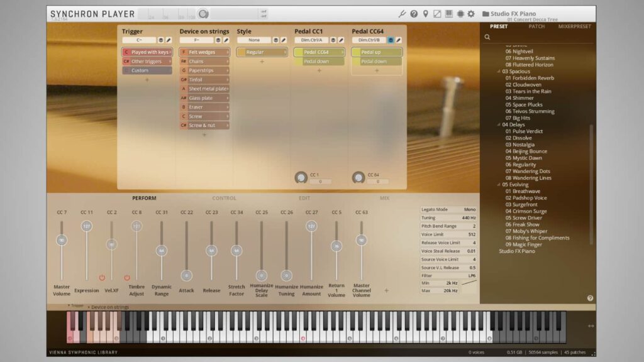Viewport: 644px width, 362px height.
Task: Open the MIX tab
Action: click(x=384, y=198)
